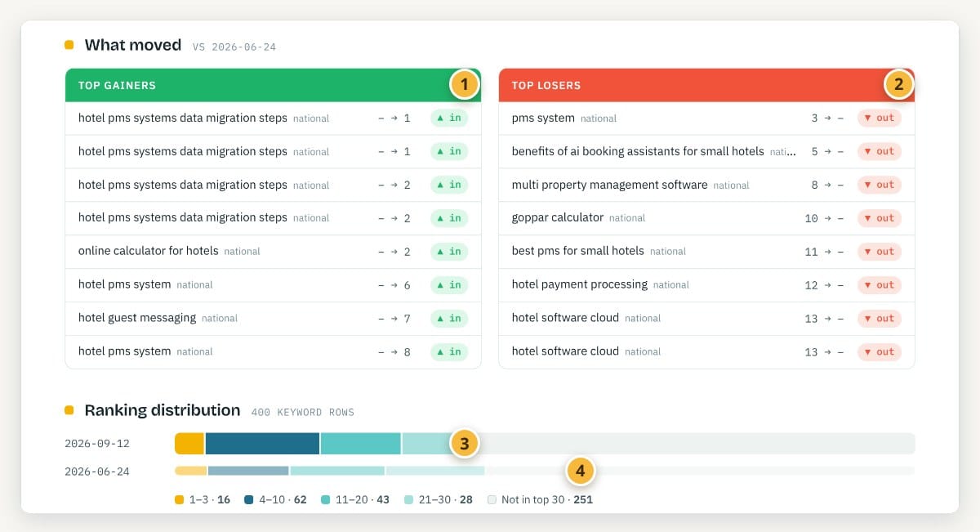Click the 'in' badge for hotel pms system ranked 6
Image resolution: width=980 pixels, height=532 pixels.
click(449, 285)
